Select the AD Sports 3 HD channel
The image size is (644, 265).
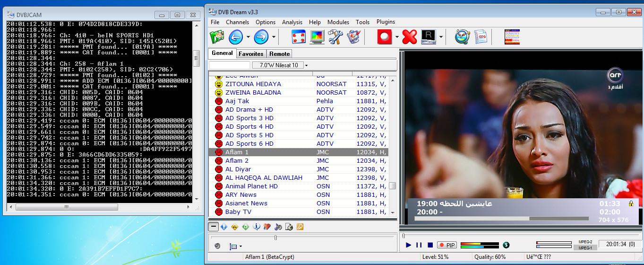click(x=298, y=118)
